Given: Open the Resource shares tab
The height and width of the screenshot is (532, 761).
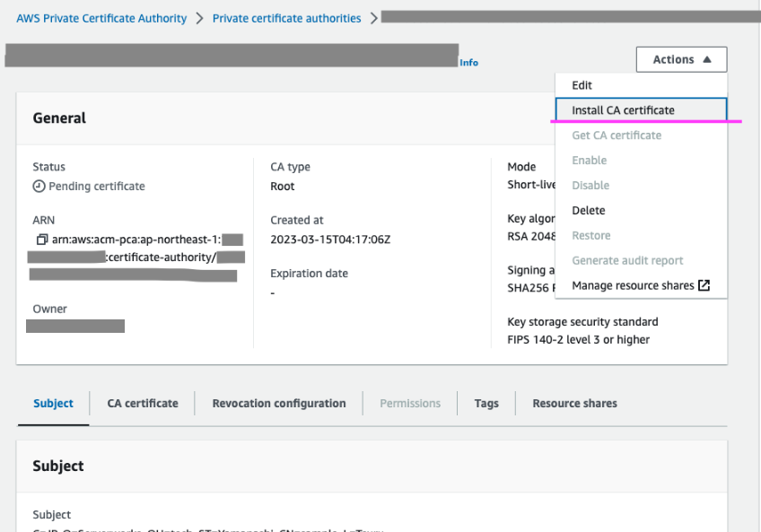Looking at the screenshot, I should tap(574, 404).
